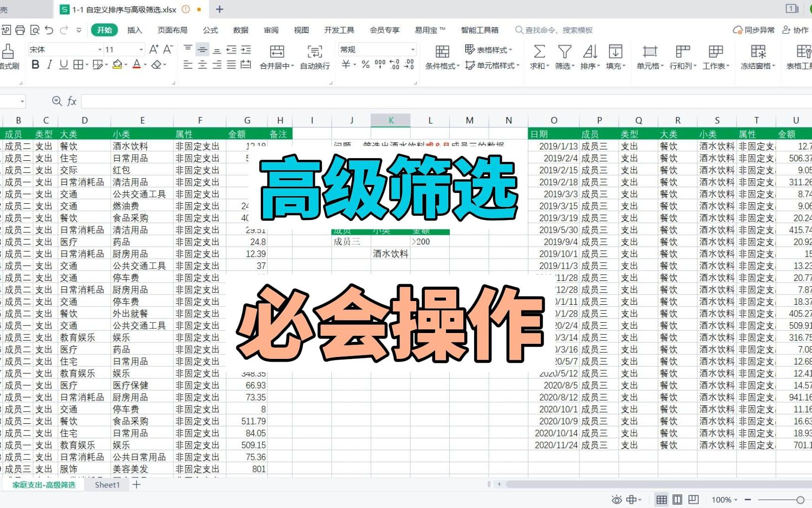Click the Insert Function fx icon
The image size is (812, 508).
point(72,101)
